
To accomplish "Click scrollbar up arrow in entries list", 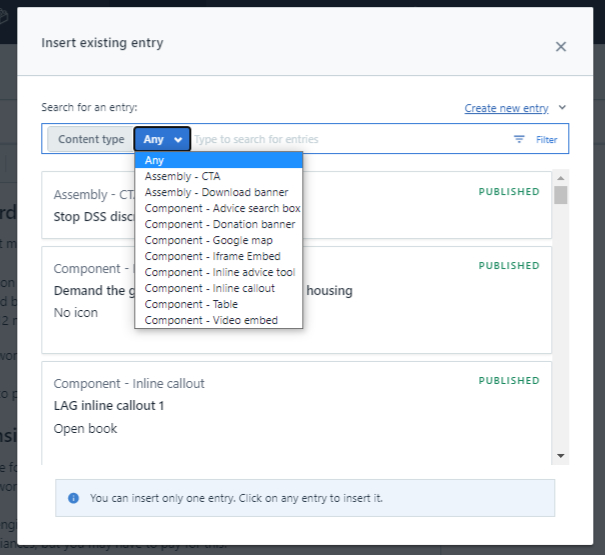I will pos(561,178).
